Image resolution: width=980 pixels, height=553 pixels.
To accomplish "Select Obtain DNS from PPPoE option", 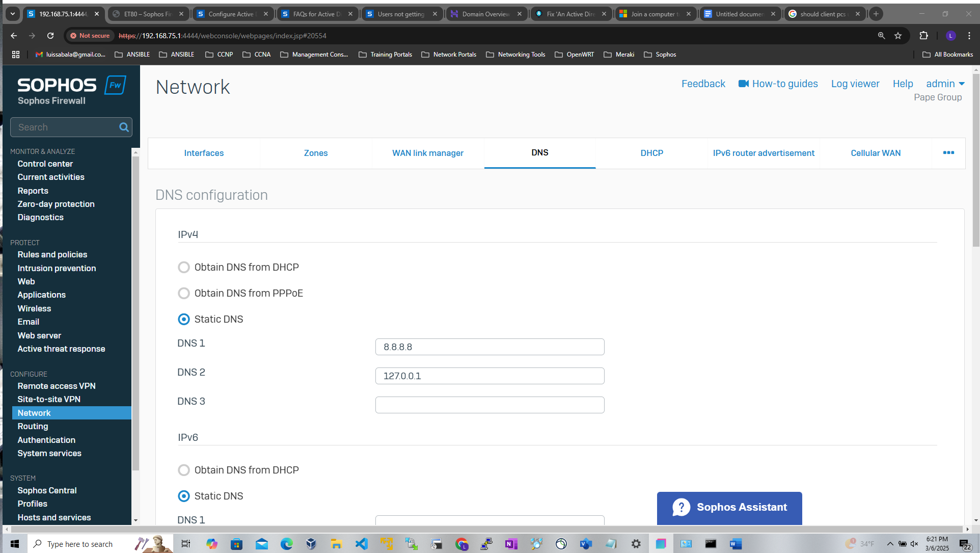I will [x=184, y=294].
